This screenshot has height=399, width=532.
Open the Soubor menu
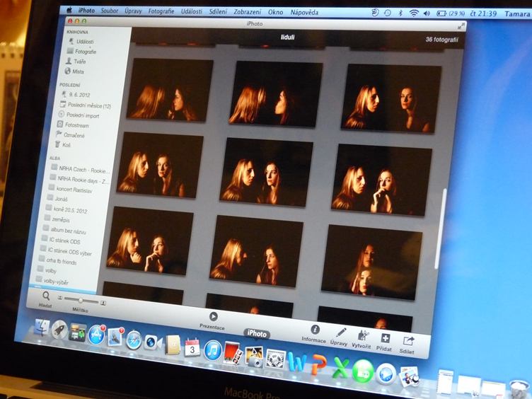click(110, 11)
